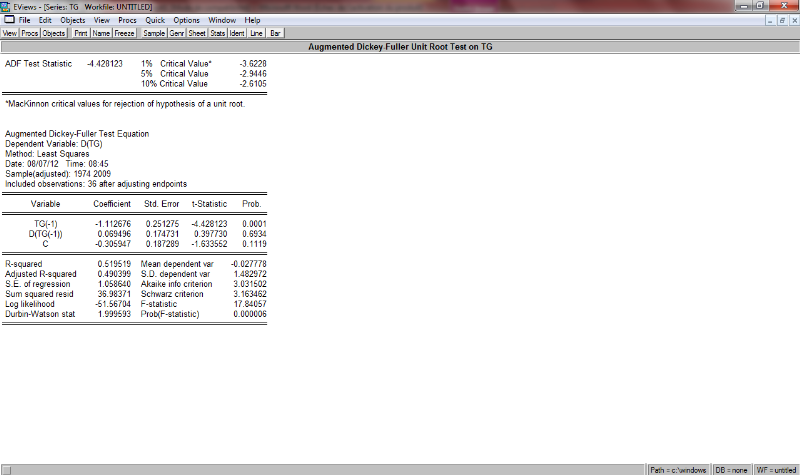Click the Akaike info criterion value 3.031502
800x475 pixels.
tap(250, 284)
